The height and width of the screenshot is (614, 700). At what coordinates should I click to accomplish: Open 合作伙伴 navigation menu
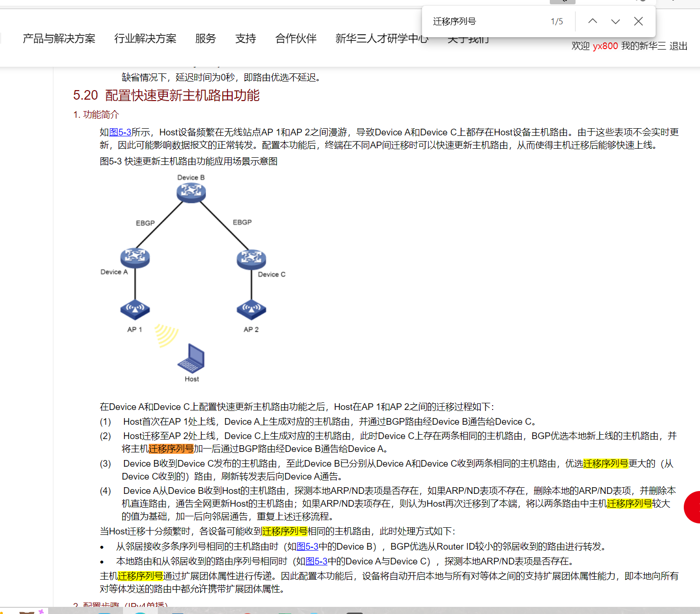click(296, 39)
